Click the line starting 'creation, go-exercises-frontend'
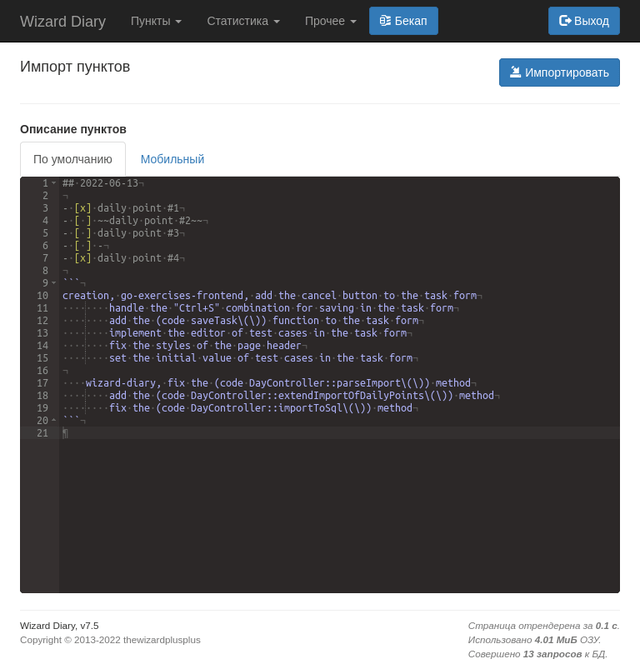 click(x=270, y=296)
